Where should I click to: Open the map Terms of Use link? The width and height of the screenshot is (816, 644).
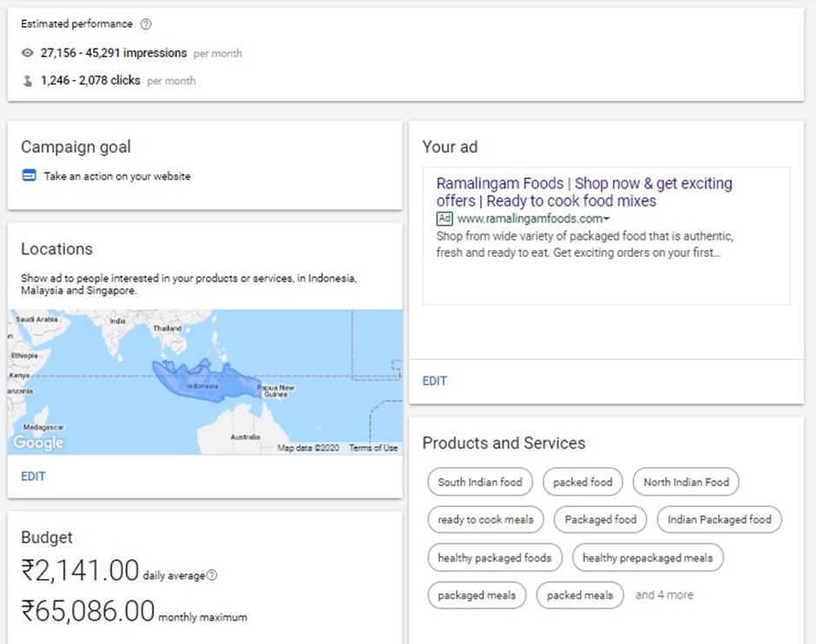click(x=373, y=448)
